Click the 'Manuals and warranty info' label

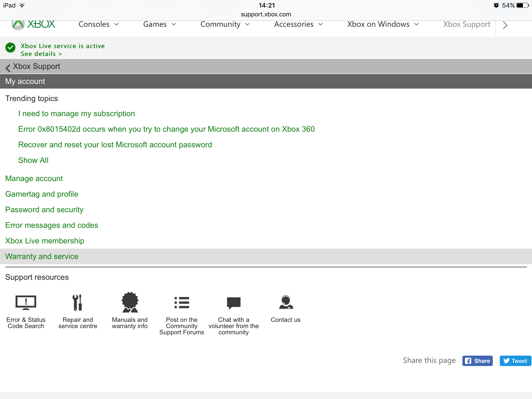point(130,323)
